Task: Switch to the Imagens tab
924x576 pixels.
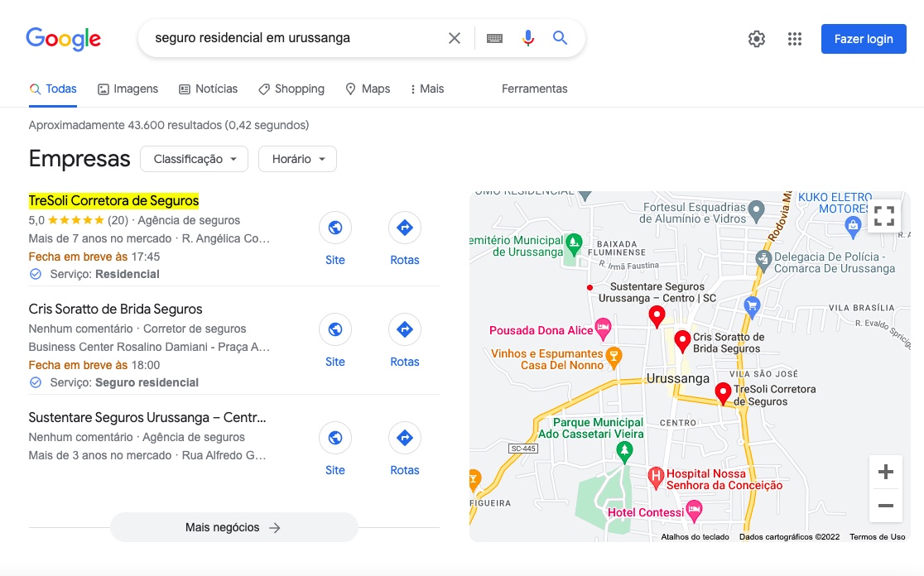Action: coord(128,89)
